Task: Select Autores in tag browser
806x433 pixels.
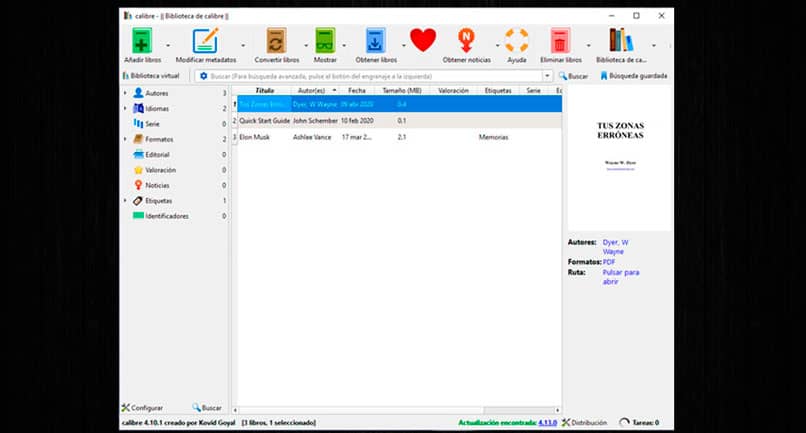Action: [156, 93]
